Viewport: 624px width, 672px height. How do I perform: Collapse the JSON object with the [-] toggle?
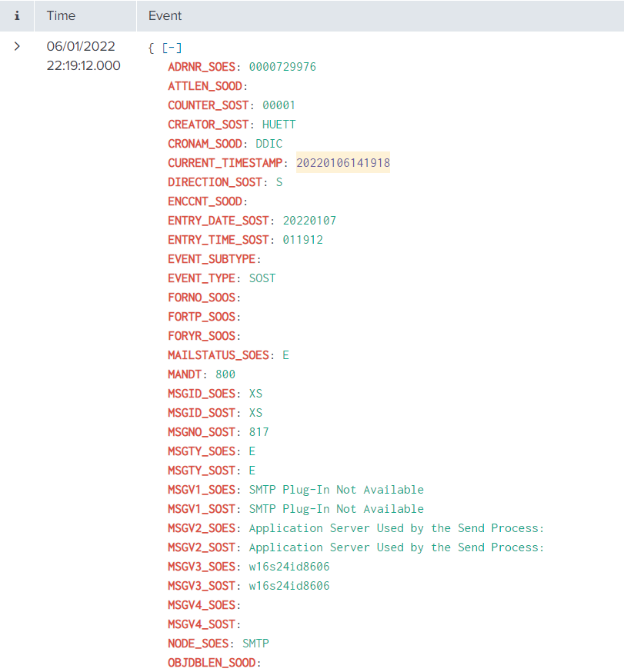169,47
